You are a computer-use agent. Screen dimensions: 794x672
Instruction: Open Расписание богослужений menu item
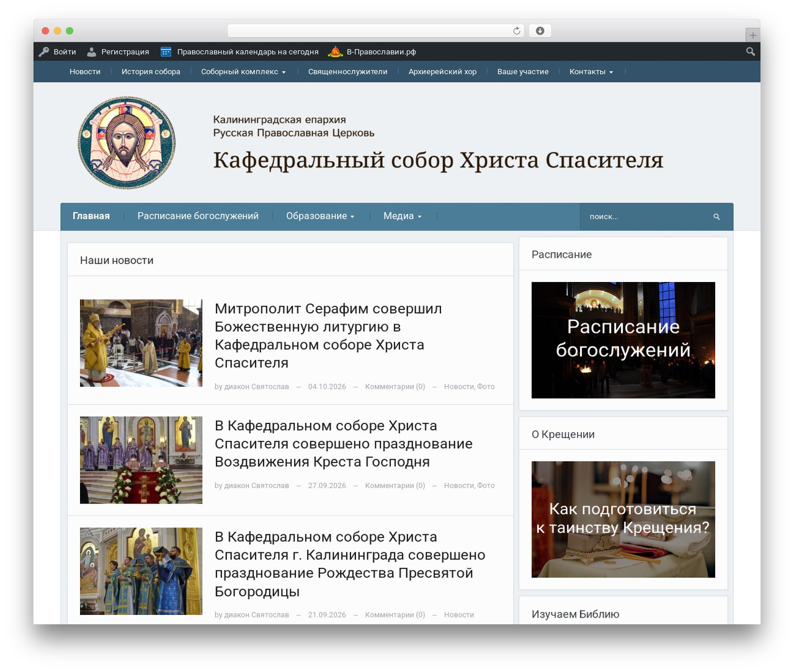coord(198,216)
